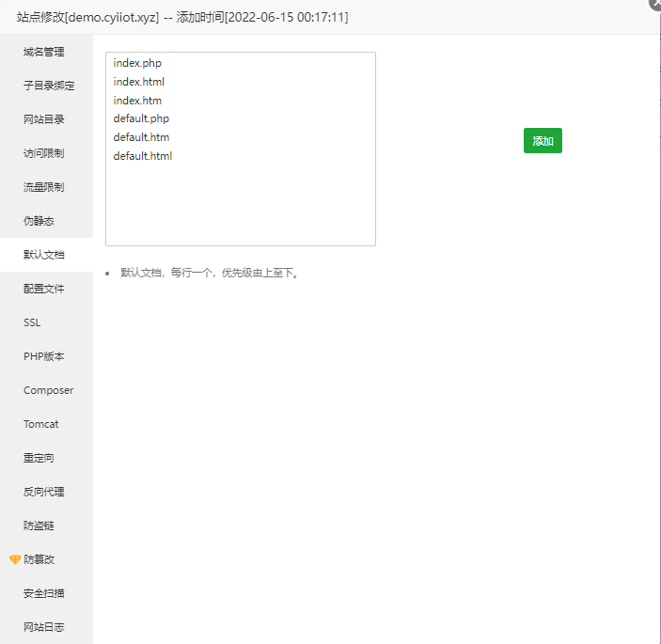This screenshot has width=661, height=644.
Task: Click the green 添加 button
Action: (543, 141)
